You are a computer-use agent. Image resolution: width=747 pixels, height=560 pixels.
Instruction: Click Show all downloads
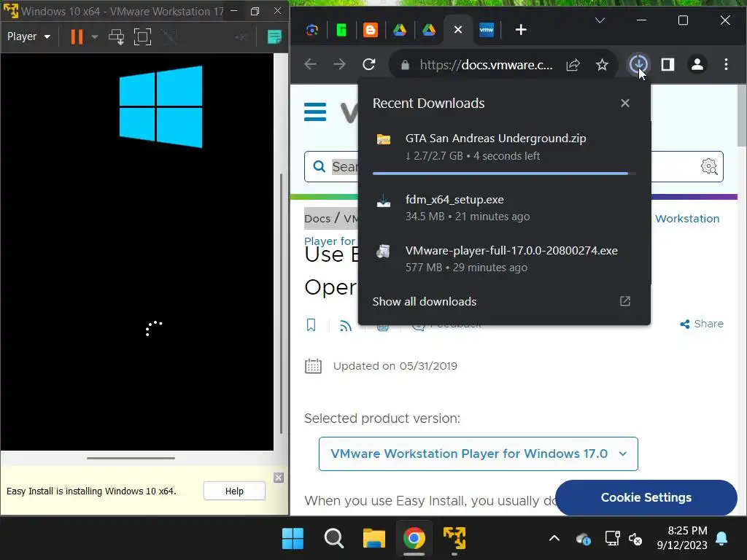coord(425,301)
